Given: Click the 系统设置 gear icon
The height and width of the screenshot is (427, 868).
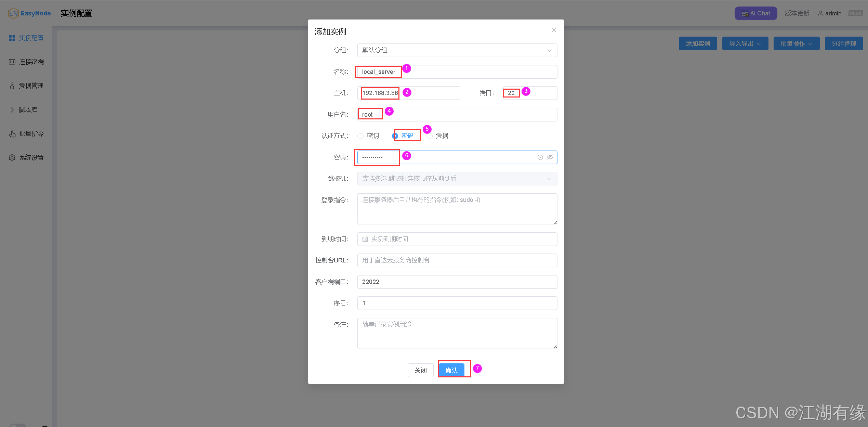Looking at the screenshot, I should 12,158.
